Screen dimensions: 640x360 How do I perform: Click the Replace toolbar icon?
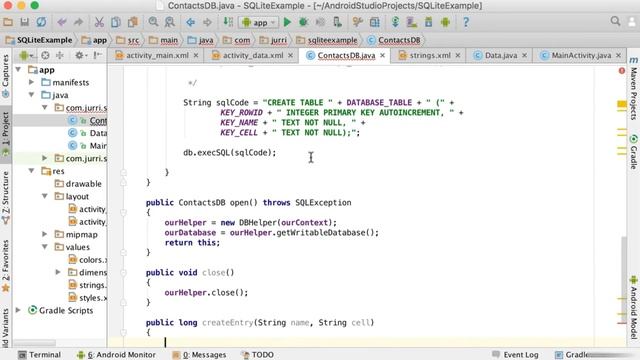click(170, 22)
